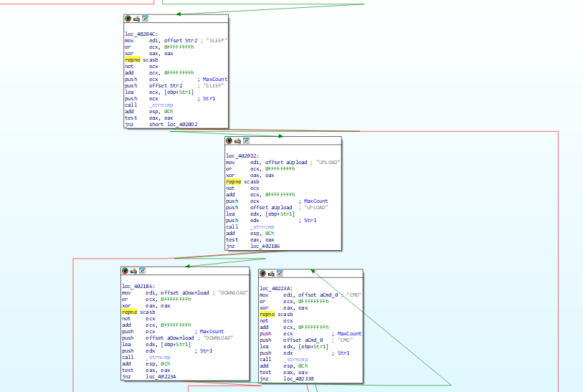Viewport: 583px width, 392px height.
Task: Click the MaxCount comment in the UPLOAD block
Action: pyautogui.click(x=316, y=201)
